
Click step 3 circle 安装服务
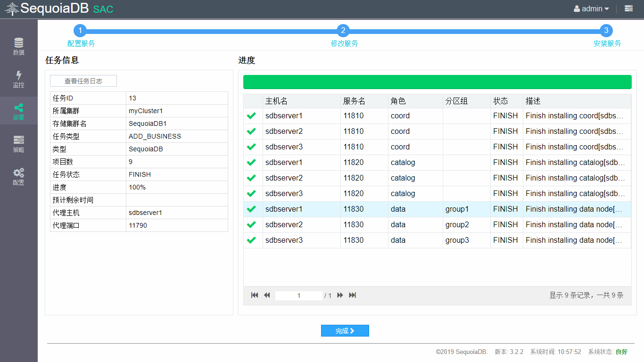click(x=606, y=31)
